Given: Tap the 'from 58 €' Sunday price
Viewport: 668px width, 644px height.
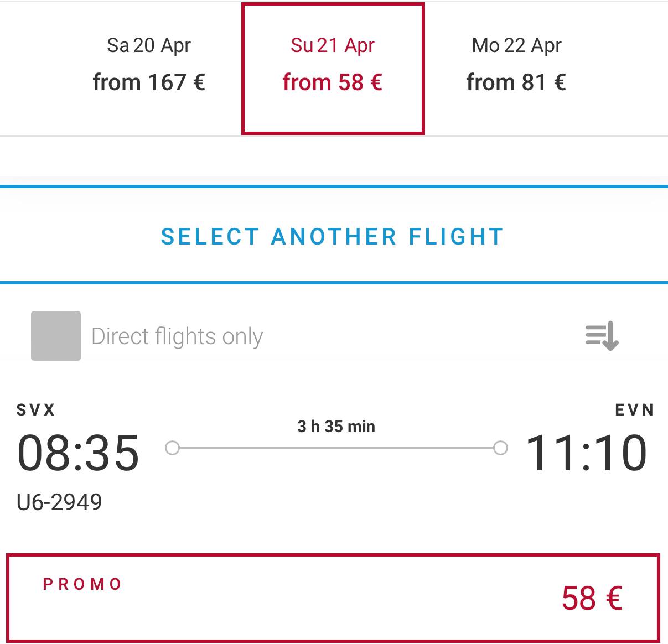Looking at the screenshot, I should (x=333, y=82).
